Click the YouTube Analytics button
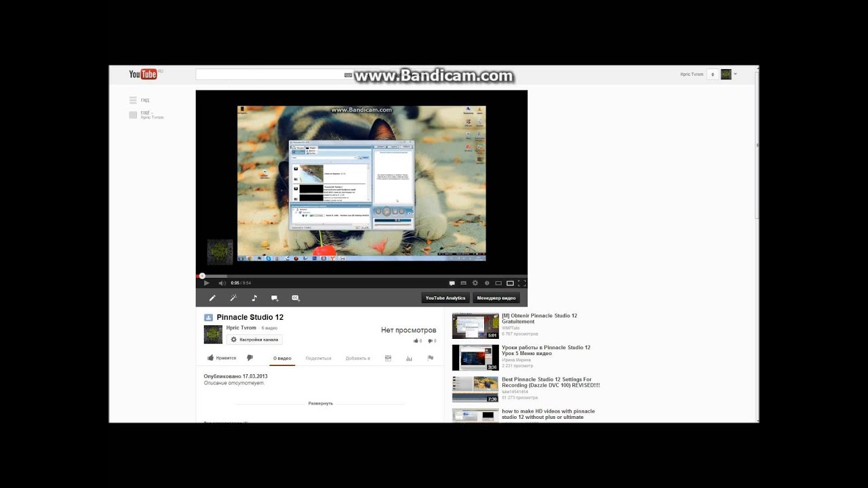 pyautogui.click(x=445, y=298)
